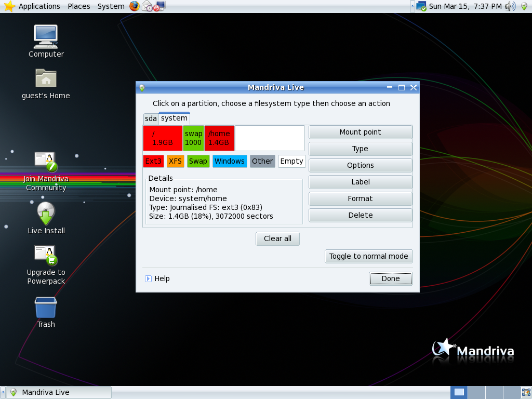532x399 pixels.
Task: Click the Type button
Action: coord(361,149)
